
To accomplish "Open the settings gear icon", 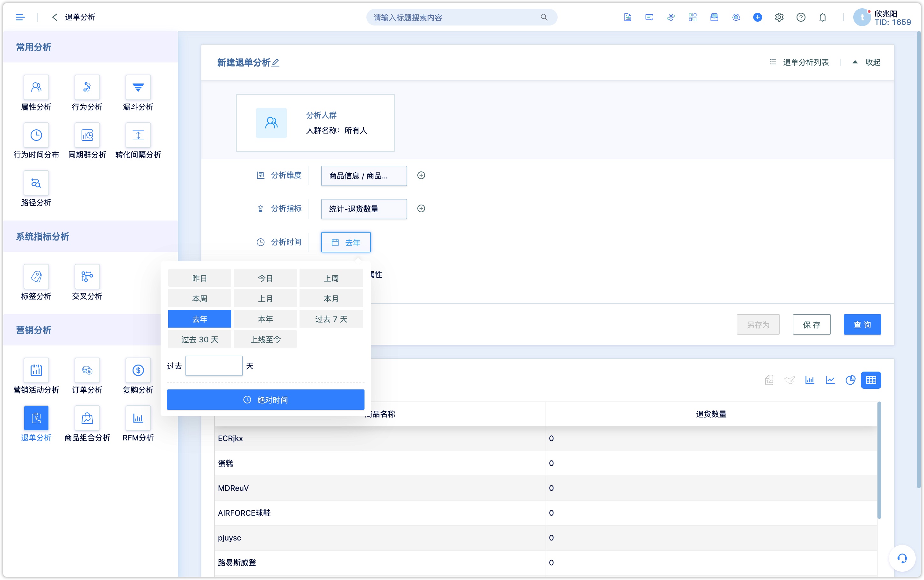I will click(779, 17).
